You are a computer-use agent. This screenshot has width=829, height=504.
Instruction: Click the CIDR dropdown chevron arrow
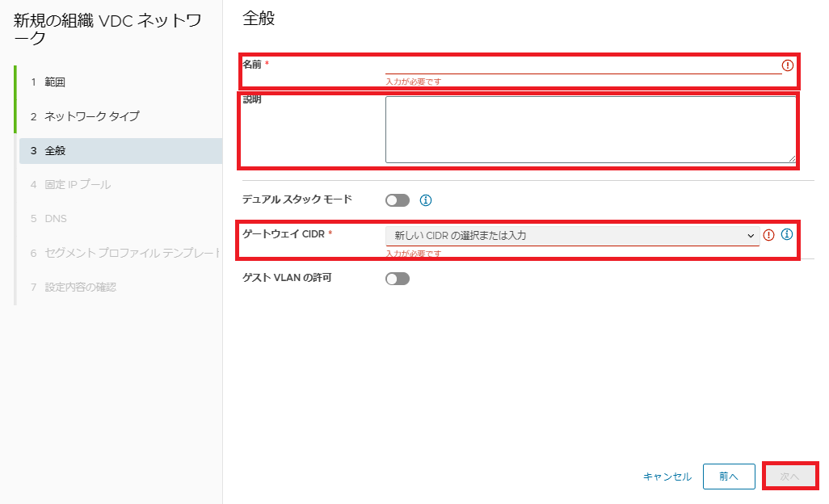tap(751, 236)
